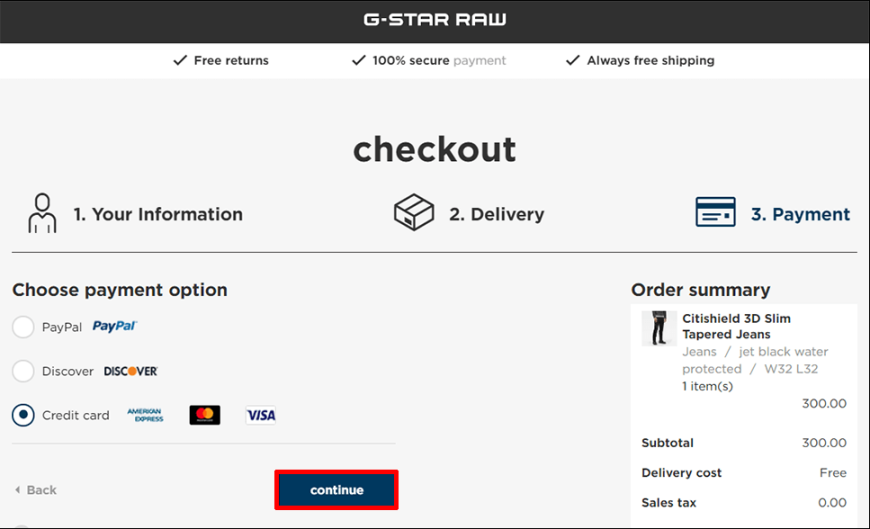This screenshot has height=529, width=870.
Task: Click the continue button
Action: (336, 490)
